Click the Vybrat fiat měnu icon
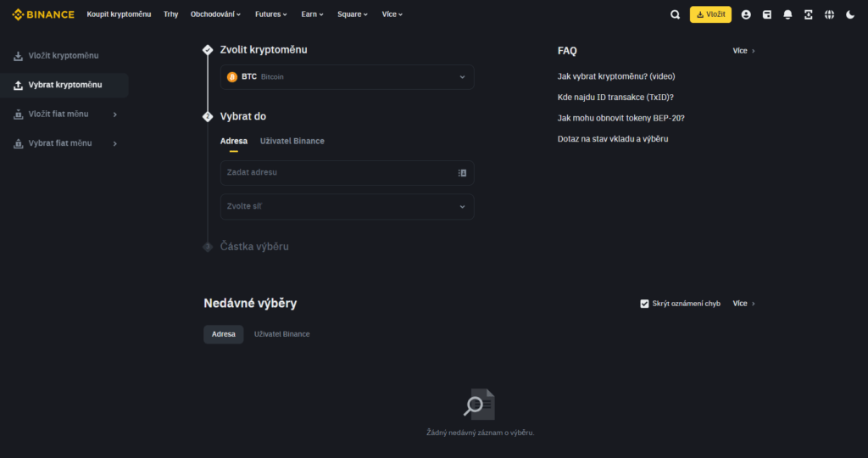 [x=19, y=143]
